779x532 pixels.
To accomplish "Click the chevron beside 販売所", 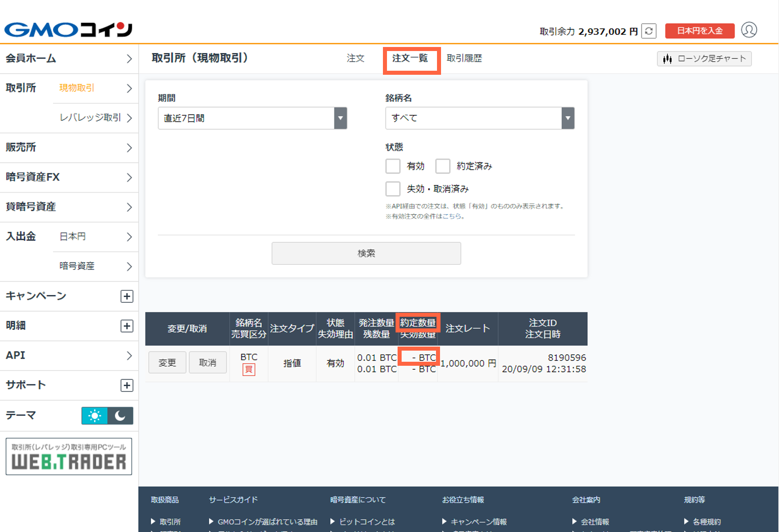I will coord(129,148).
